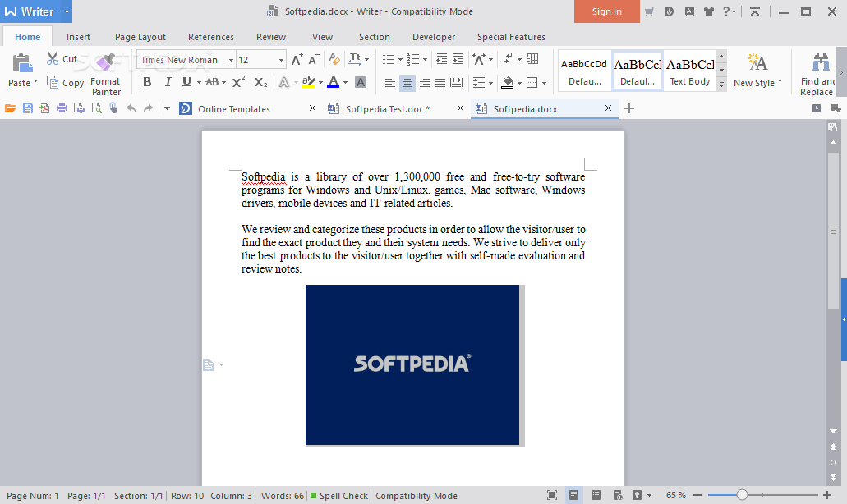
Task: Increase font size with the grow font icon
Action: [297, 59]
